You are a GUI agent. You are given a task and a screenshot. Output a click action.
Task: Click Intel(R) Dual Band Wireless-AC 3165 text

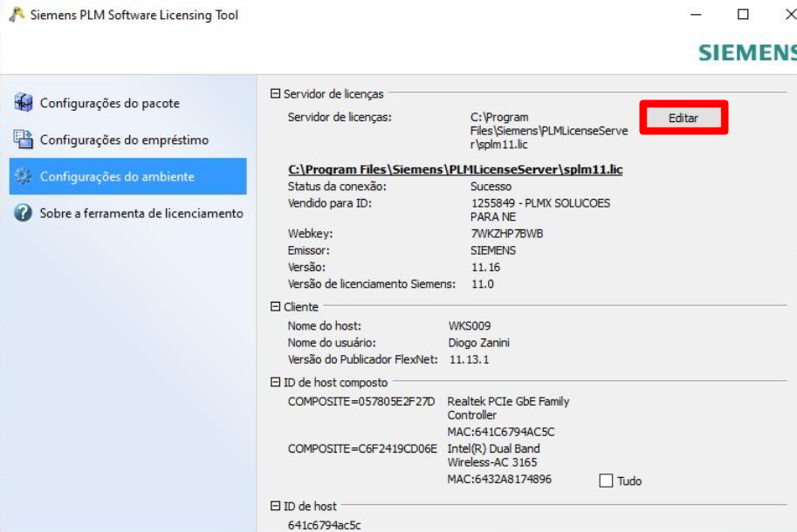(x=493, y=455)
